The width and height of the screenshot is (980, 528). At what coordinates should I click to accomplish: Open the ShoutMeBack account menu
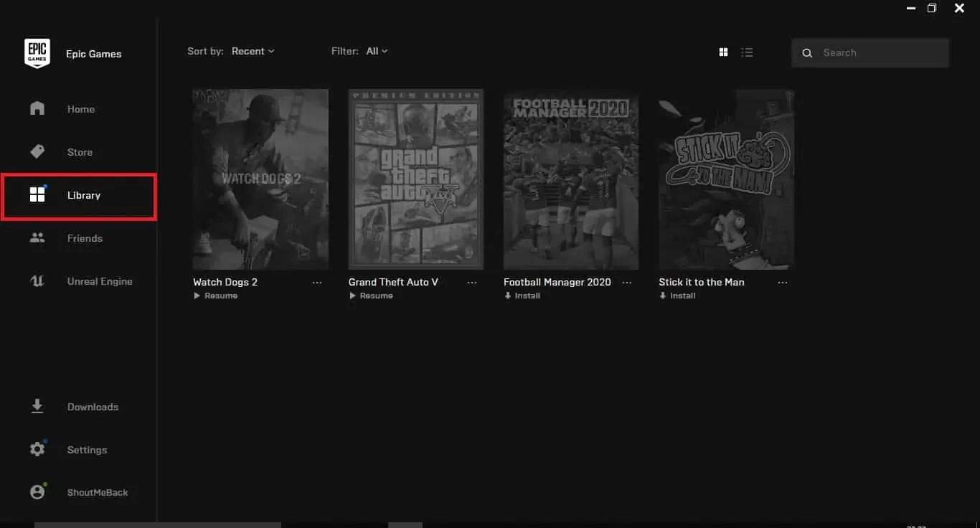(98, 493)
